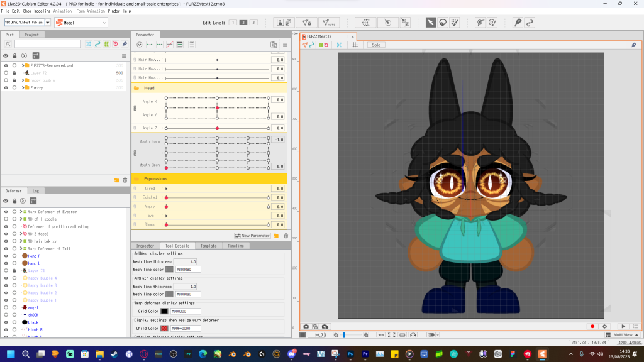Click the canvas screenshot camera icon
This screenshot has height=362, width=644.
306,326
